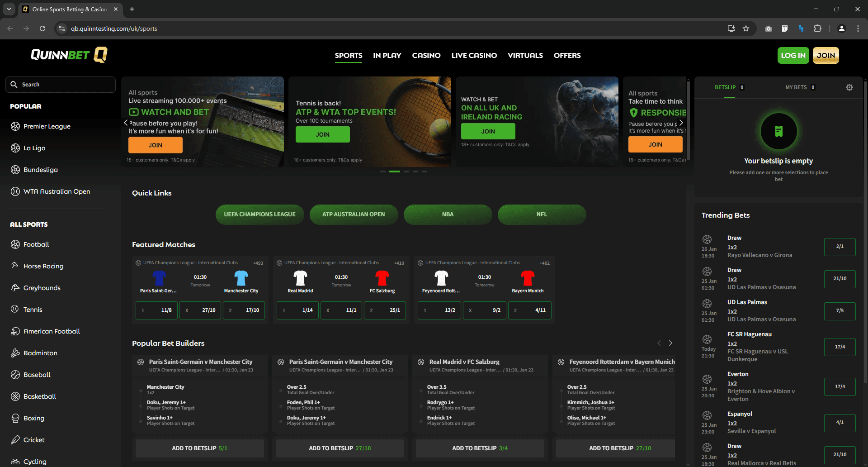Open the IN PLAY navigation tab
This screenshot has height=467, width=868.
pos(387,56)
